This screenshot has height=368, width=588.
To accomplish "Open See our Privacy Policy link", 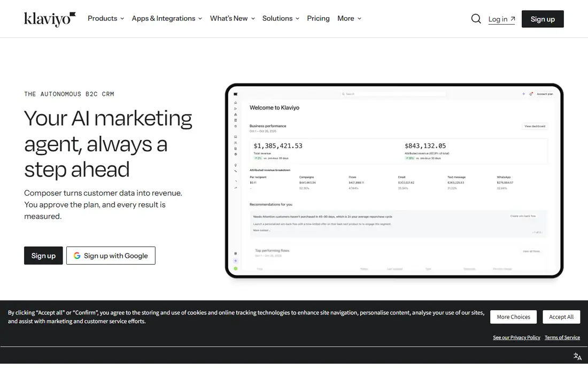I will (516, 338).
